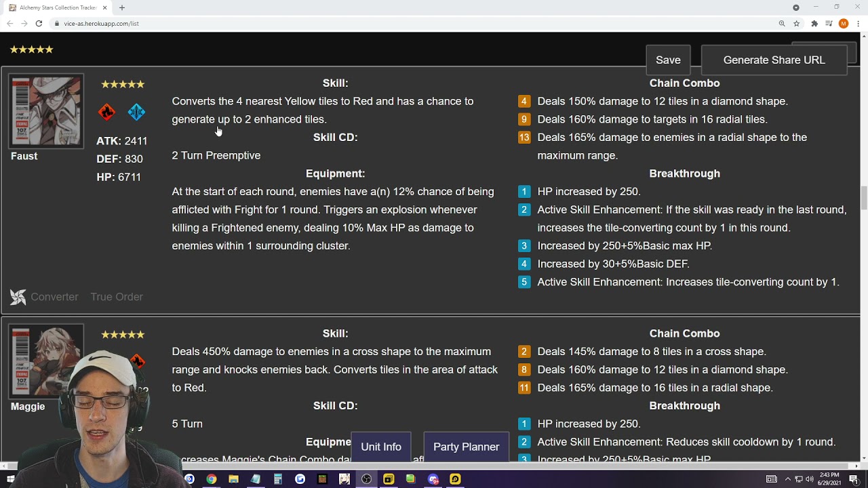Viewport: 868px width, 488px height.
Task: Click Faust's DEF: 830 stat
Action: point(119,159)
